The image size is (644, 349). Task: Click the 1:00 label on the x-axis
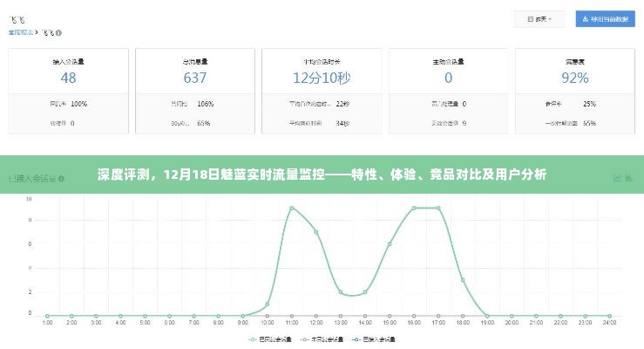47,323
